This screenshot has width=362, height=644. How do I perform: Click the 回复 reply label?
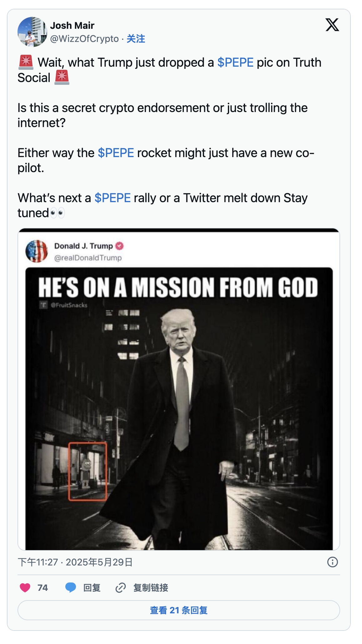coord(92,588)
